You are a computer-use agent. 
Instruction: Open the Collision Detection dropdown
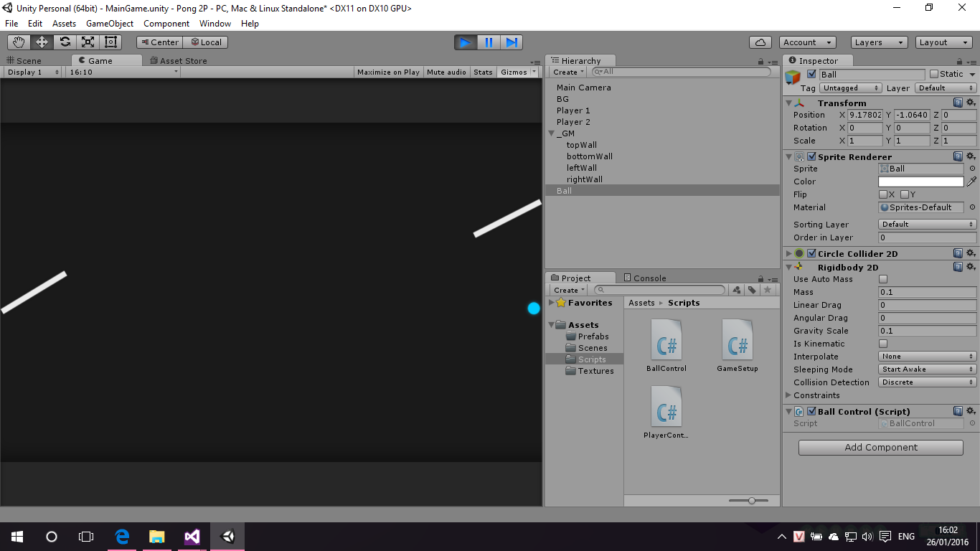click(927, 382)
